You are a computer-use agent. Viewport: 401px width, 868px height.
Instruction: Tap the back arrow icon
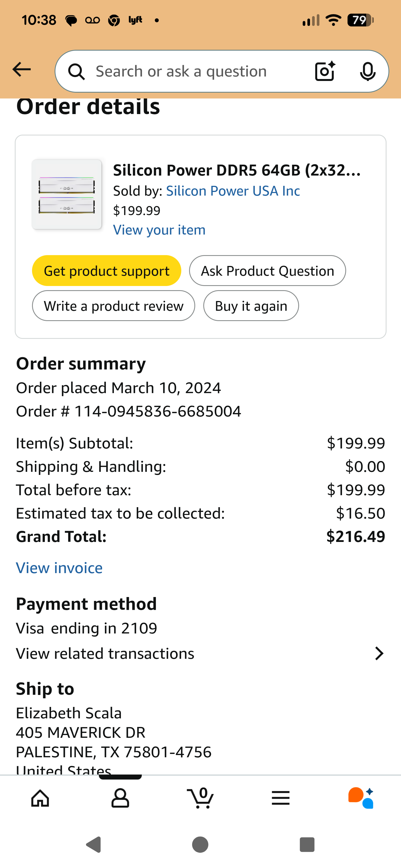tap(22, 70)
